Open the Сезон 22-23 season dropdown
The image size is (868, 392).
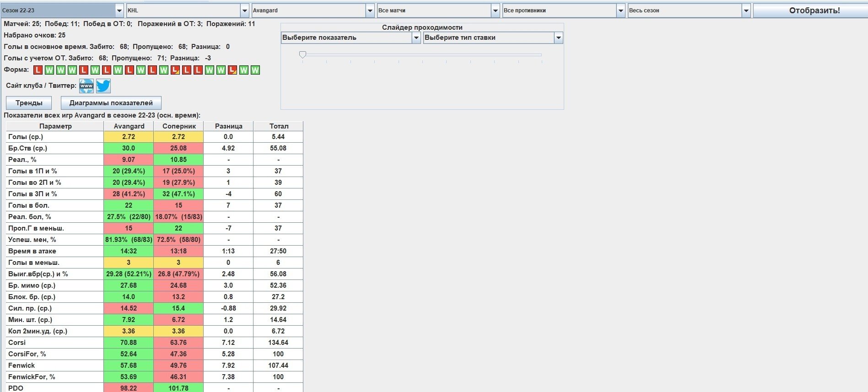click(x=119, y=11)
